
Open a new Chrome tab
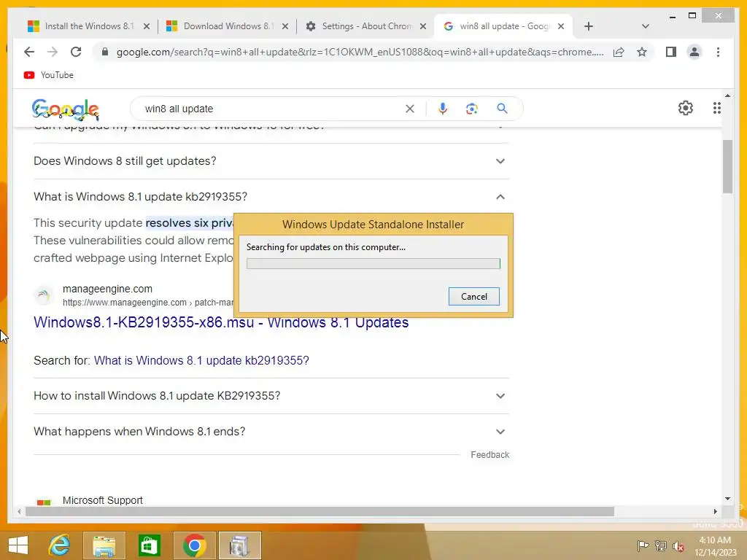589,26
